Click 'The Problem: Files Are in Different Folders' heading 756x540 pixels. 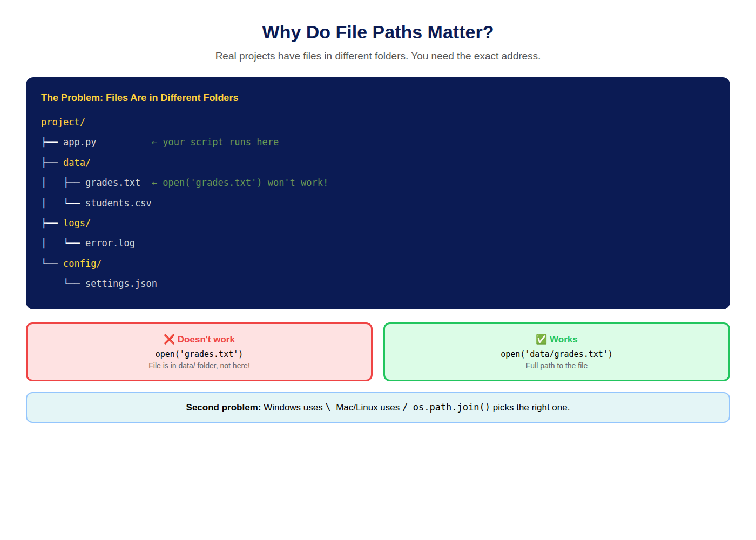click(x=139, y=98)
